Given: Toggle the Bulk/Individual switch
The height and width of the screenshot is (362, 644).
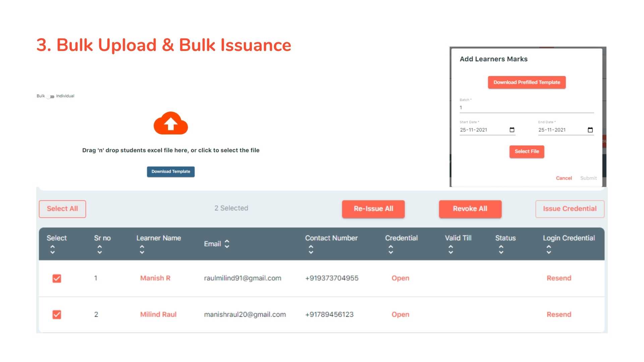Looking at the screenshot, I should point(50,97).
